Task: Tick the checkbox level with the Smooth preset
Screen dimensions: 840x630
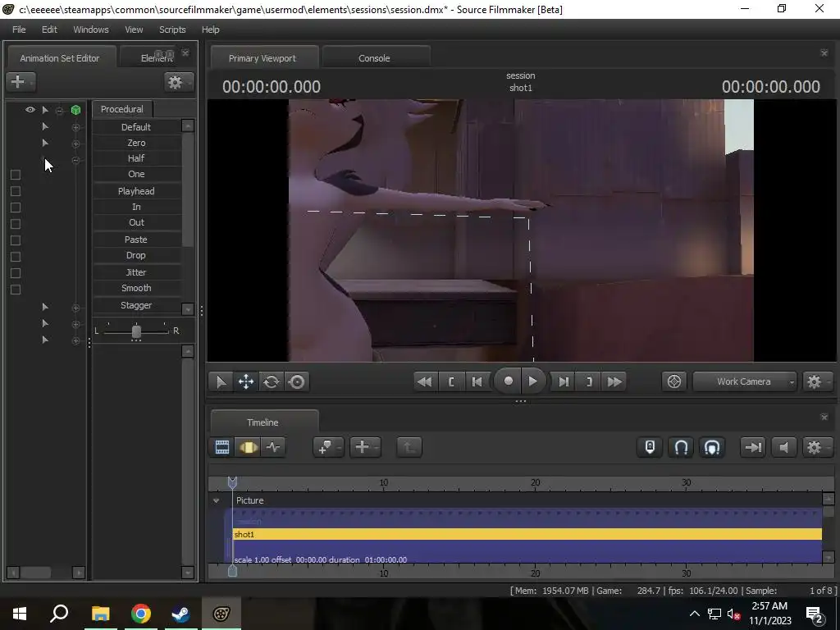Action: (x=16, y=290)
